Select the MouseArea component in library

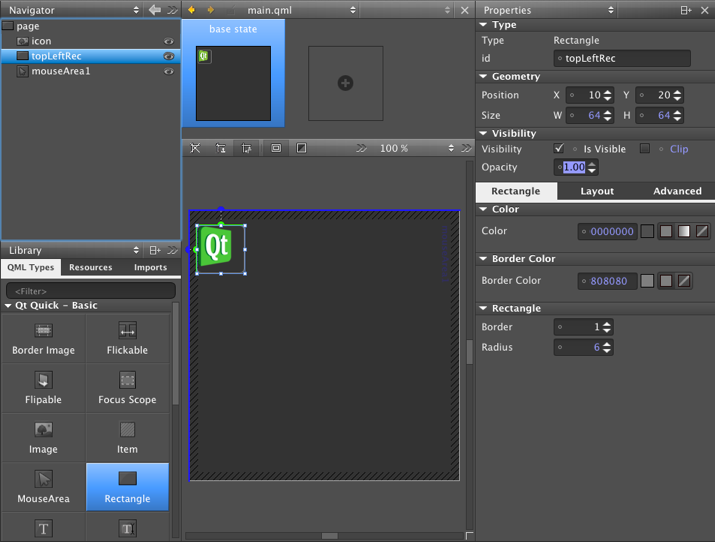point(43,486)
